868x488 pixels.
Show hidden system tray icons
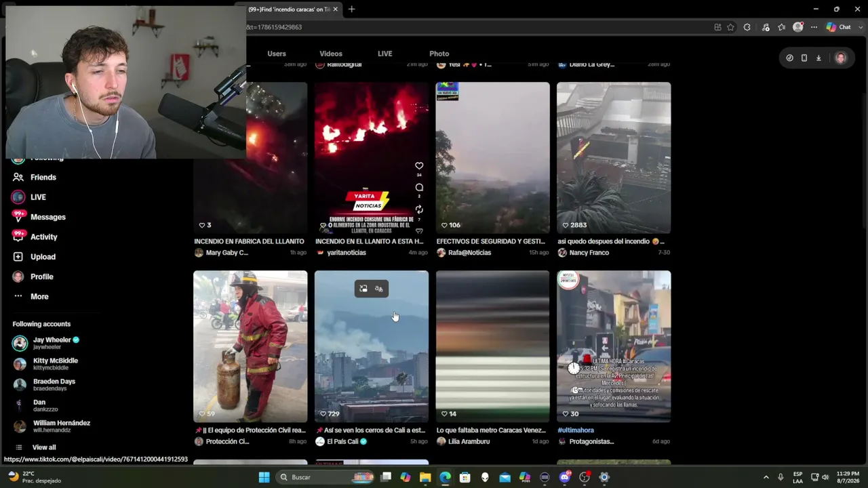766,477
